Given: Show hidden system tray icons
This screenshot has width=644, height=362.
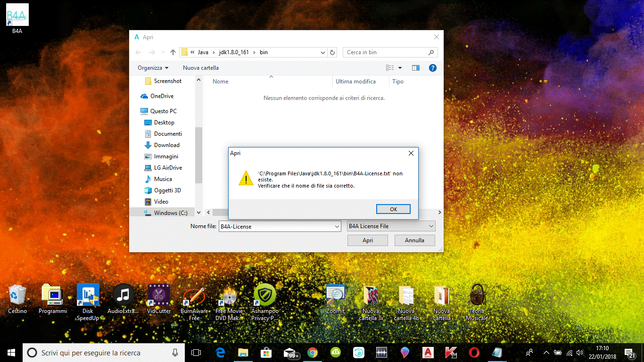Looking at the screenshot, I should (546, 353).
